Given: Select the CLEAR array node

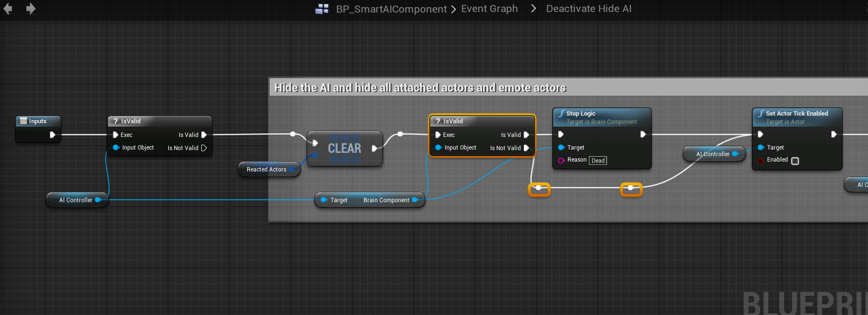Looking at the screenshot, I should click(344, 148).
